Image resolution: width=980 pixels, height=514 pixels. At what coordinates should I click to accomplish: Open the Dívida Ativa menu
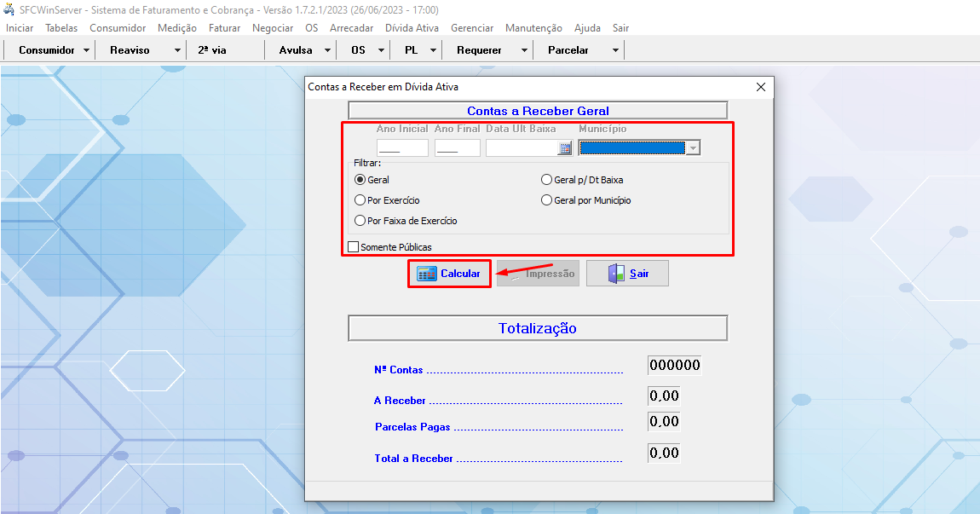pyautogui.click(x=412, y=28)
